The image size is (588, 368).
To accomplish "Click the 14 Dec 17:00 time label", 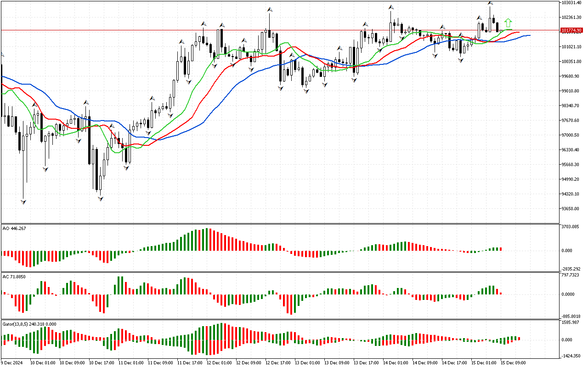I will click(x=454, y=363).
